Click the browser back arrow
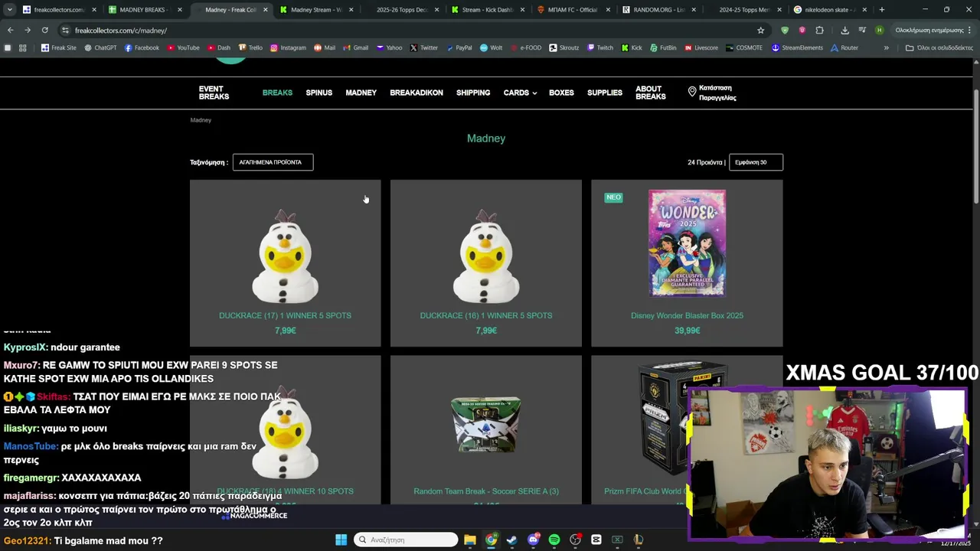Image resolution: width=980 pixels, height=551 pixels. [10, 30]
